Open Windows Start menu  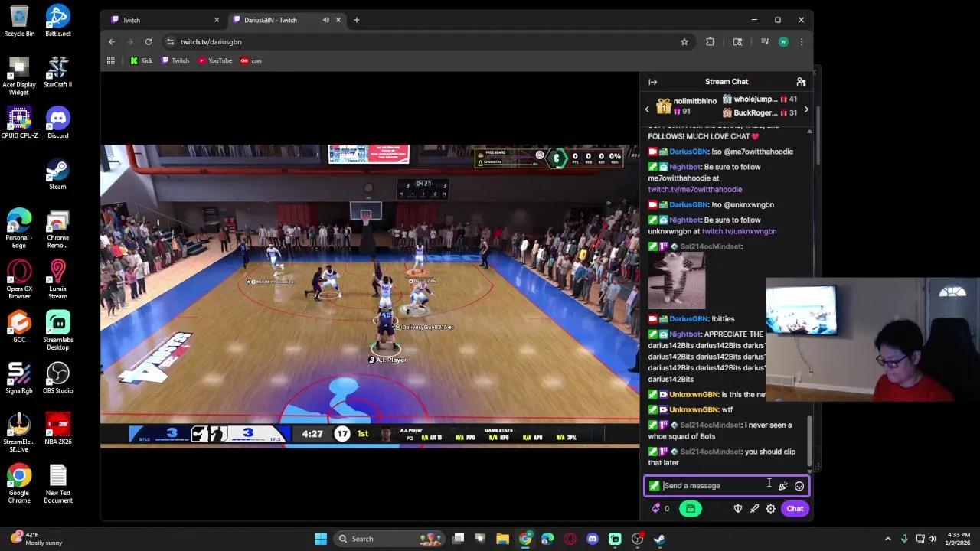click(321, 539)
